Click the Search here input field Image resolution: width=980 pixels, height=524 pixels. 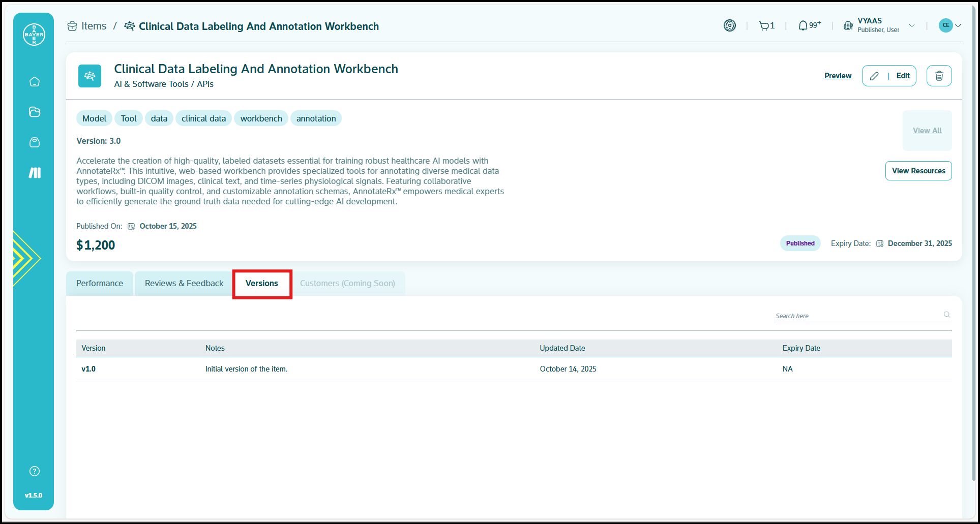pyautogui.click(x=857, y=316)
